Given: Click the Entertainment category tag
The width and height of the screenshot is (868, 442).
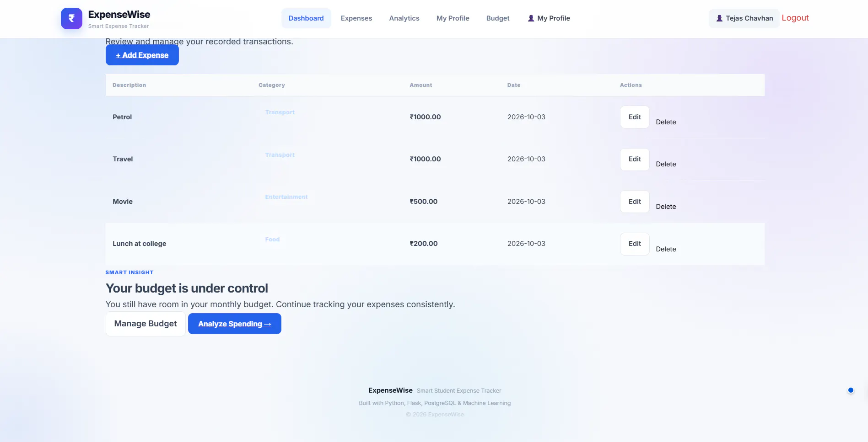Looking at the screenshot, I should pos(286,197).
